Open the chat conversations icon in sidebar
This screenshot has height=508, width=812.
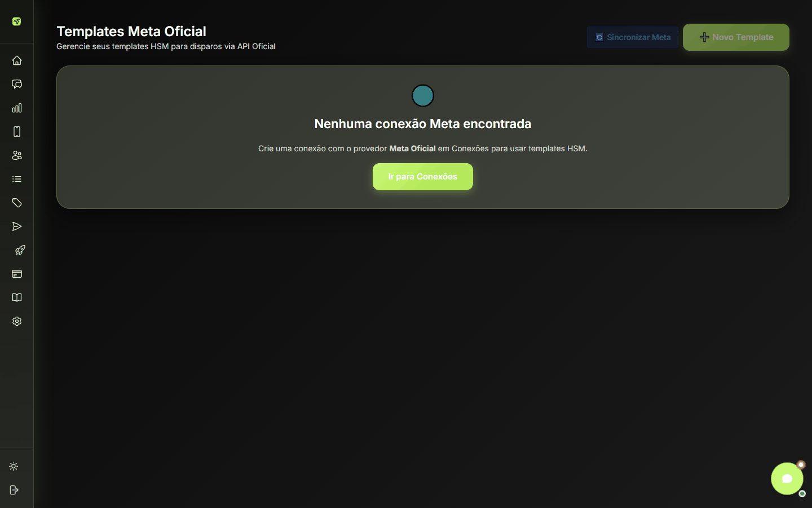pos(17,84)
